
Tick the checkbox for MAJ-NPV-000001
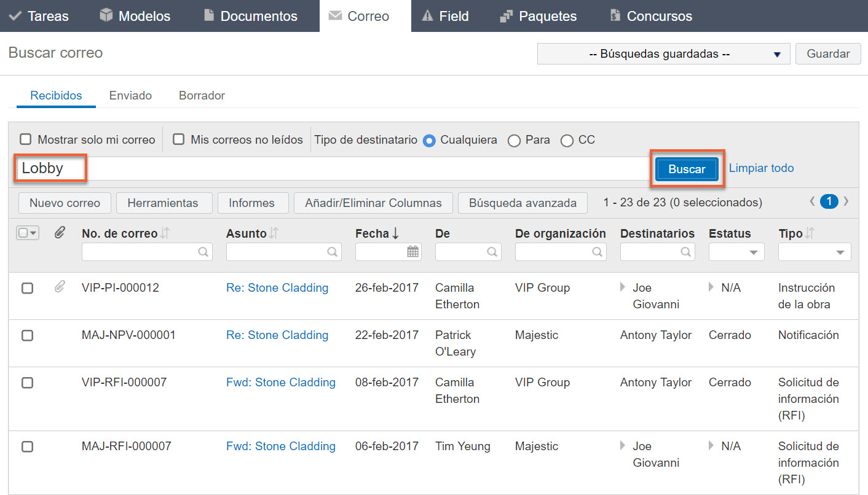[27, 335]
